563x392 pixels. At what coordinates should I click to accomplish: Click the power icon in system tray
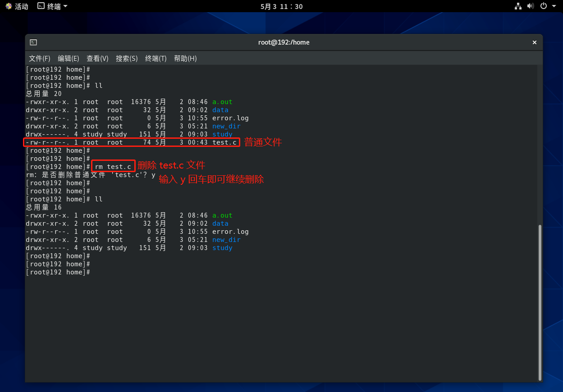click(543, 6)
